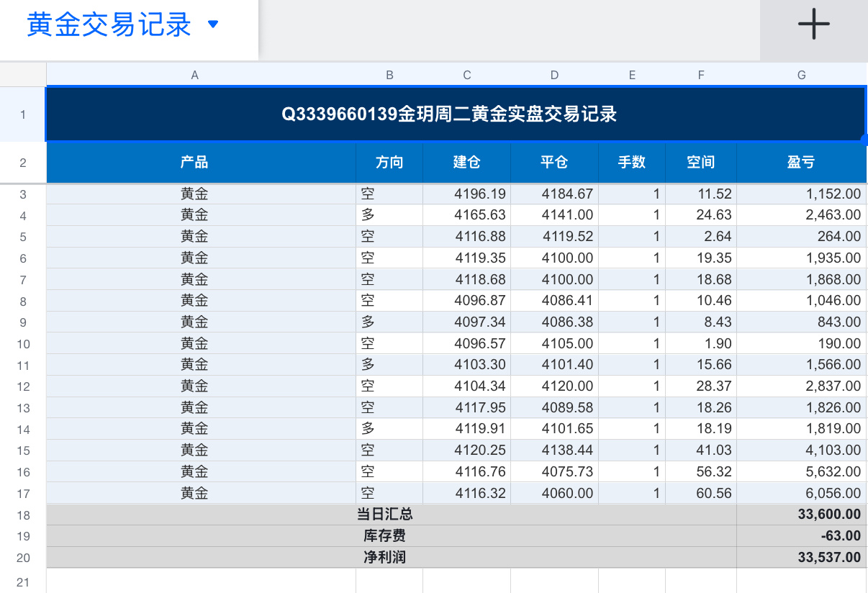Select column E header
Viewport: 868px width, 593px height.
[632, 75]
